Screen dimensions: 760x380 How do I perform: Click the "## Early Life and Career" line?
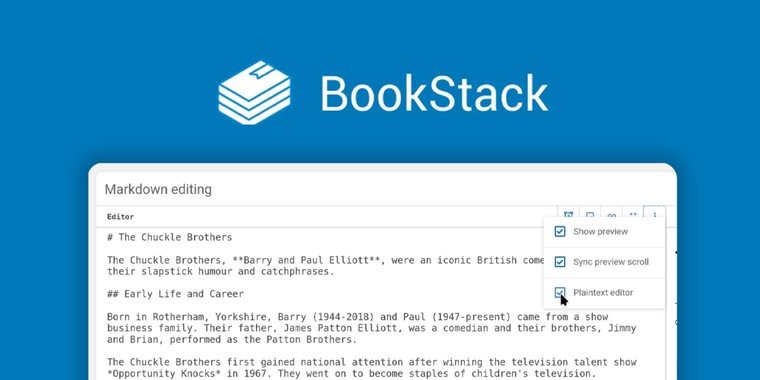[x=175, y=294]
